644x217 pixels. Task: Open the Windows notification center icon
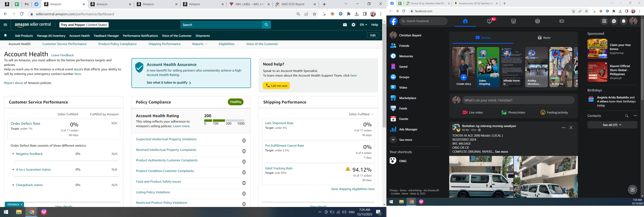tap(379, 212)
